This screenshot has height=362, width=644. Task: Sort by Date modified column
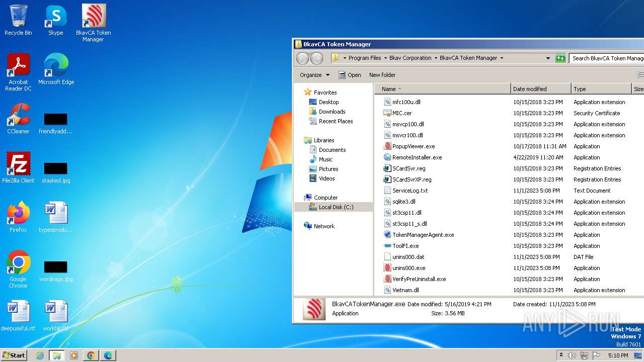pyautogui.click(x=541, y=89)
